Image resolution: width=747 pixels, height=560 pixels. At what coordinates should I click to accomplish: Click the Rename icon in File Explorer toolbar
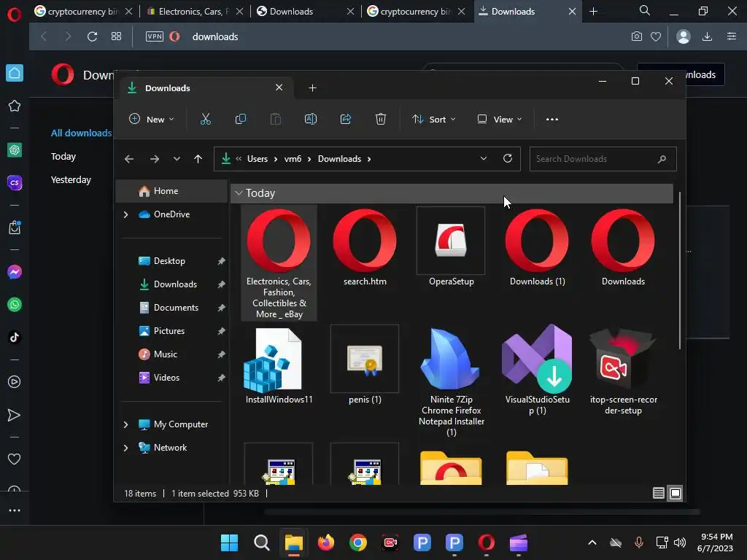311,119
